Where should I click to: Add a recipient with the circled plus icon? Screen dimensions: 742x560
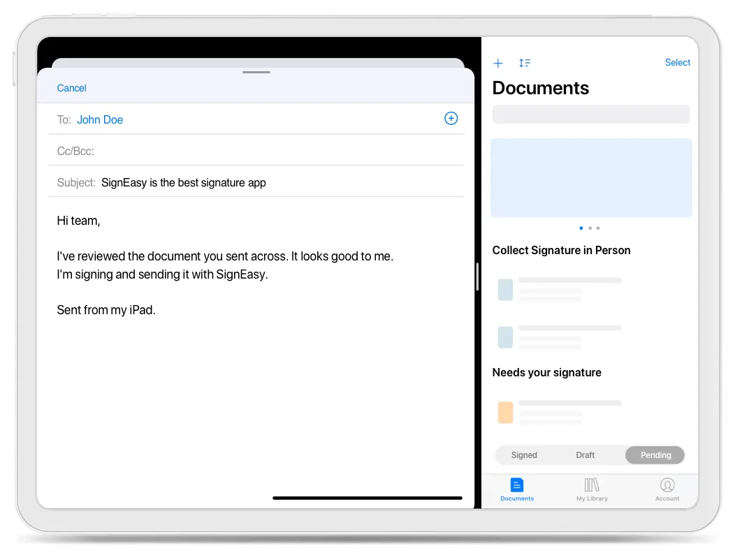(451, 119)
